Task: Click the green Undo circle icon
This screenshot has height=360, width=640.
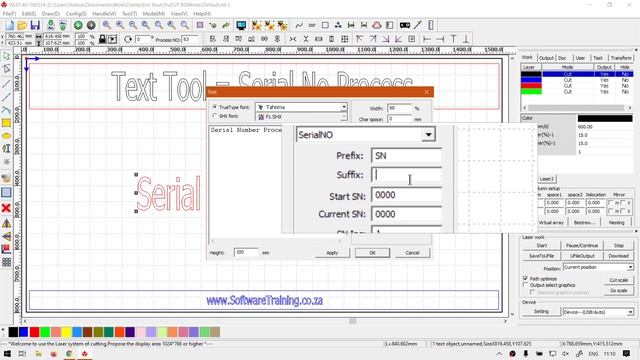Action: pyautogui.click(x=78, y=25)
